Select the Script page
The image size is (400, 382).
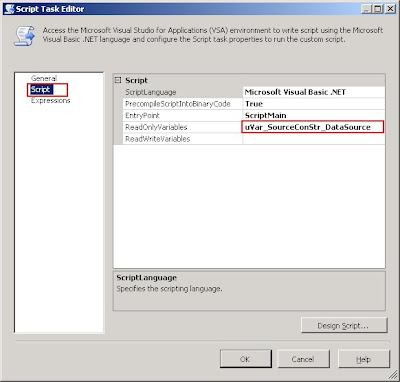coord(41,89)
